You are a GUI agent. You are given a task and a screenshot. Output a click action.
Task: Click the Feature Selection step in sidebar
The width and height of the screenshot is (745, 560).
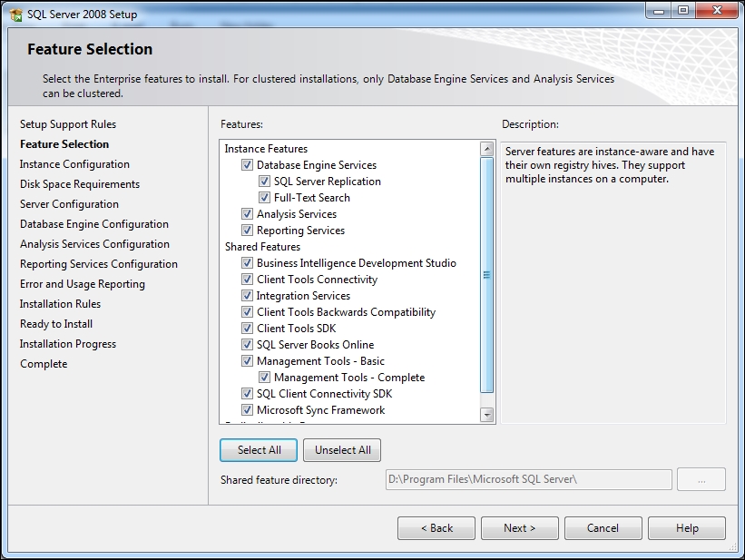(x=64, y=144)
